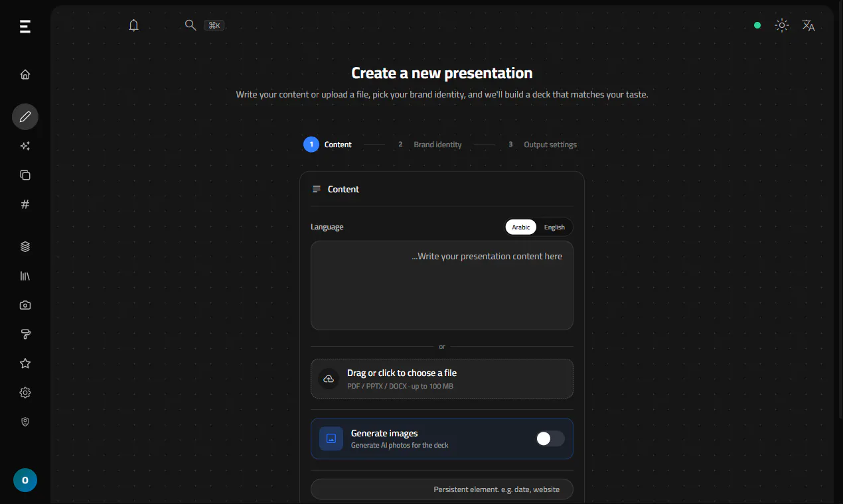
Task: Open the star favorites sidebar icon
Action: [25, 363]
